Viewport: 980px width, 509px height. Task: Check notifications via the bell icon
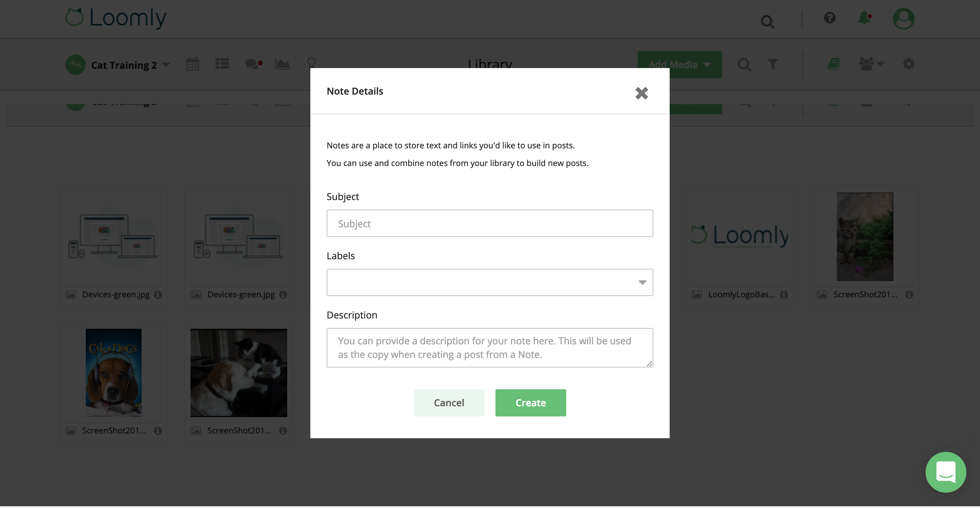point(864,19)
